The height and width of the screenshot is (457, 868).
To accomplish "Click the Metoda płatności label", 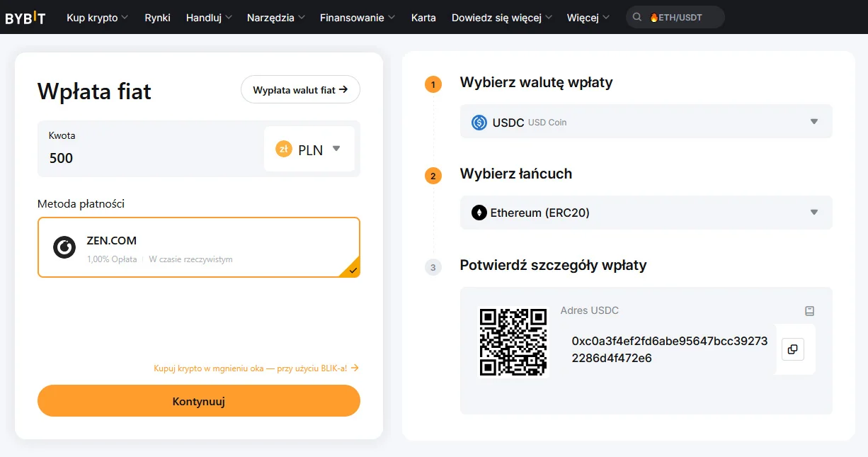I will point(81,204).
